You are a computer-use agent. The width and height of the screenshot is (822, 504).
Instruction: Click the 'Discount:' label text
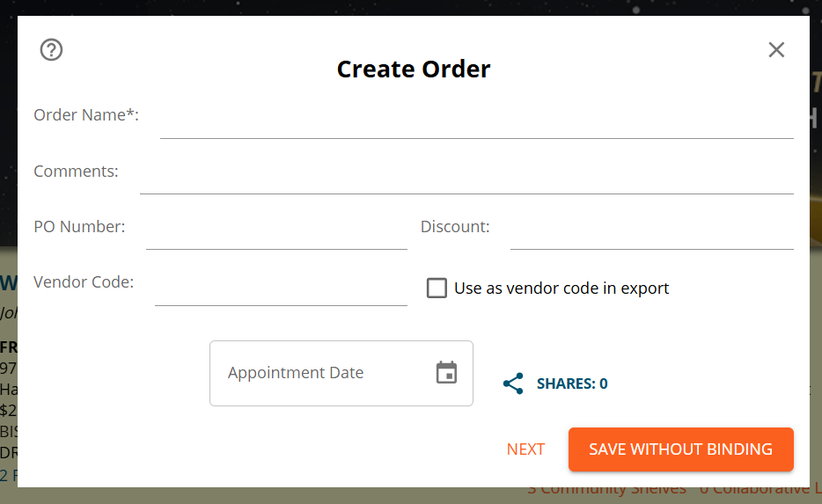coord(455,226)
